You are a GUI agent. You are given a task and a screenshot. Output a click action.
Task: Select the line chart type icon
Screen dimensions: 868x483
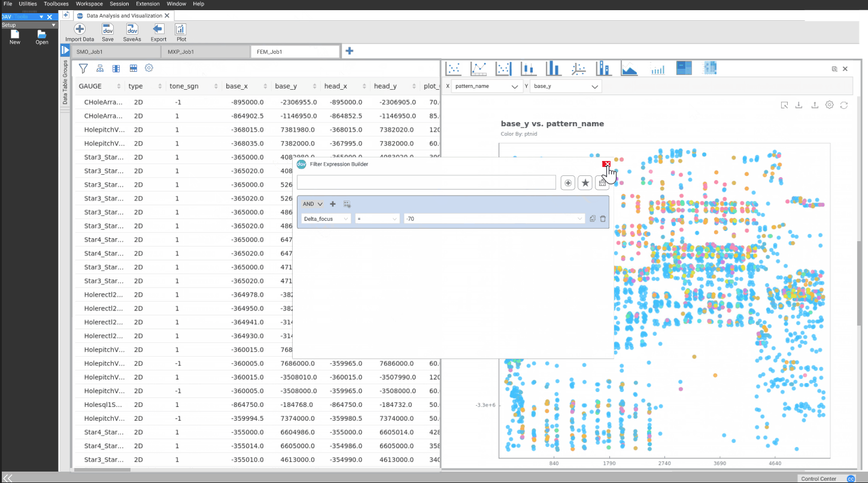point(479,69)
